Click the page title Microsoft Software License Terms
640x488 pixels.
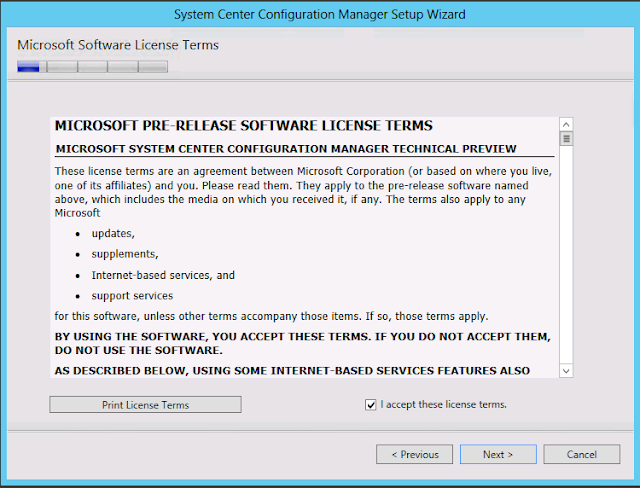[x=118, y=45]
